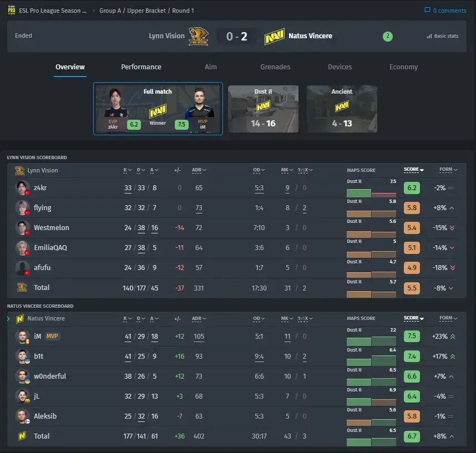Open the Economy tab
Image resolution: width=476 pixels, height=453 pixels.
click(403, 67)
